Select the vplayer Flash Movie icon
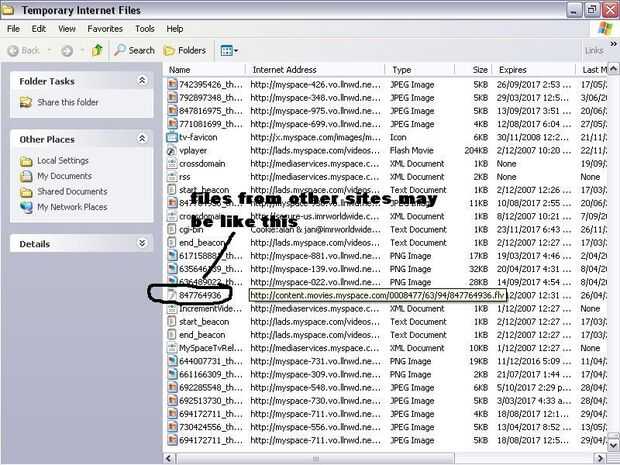620x465 pixels. pyautogui.click(x=172, y=150)
